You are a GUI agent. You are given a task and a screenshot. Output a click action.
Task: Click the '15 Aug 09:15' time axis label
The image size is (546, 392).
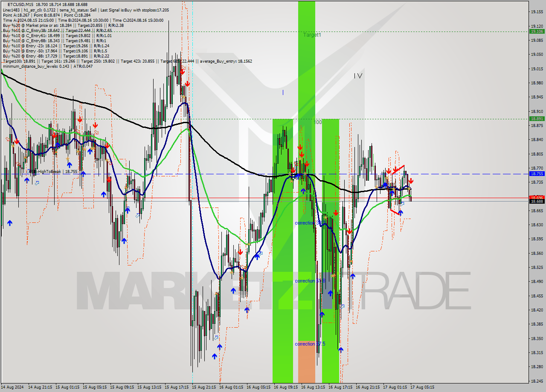pyautogui.click(x=122, y=387)
